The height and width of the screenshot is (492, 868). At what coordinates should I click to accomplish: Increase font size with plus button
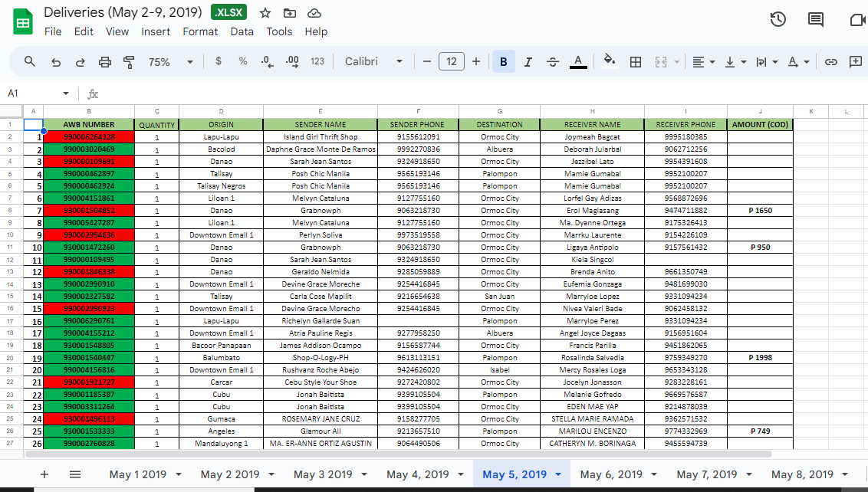[x=476, y=61]
